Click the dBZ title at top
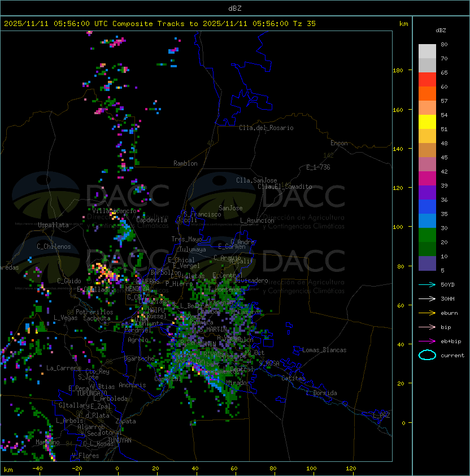 pos(235,8)
